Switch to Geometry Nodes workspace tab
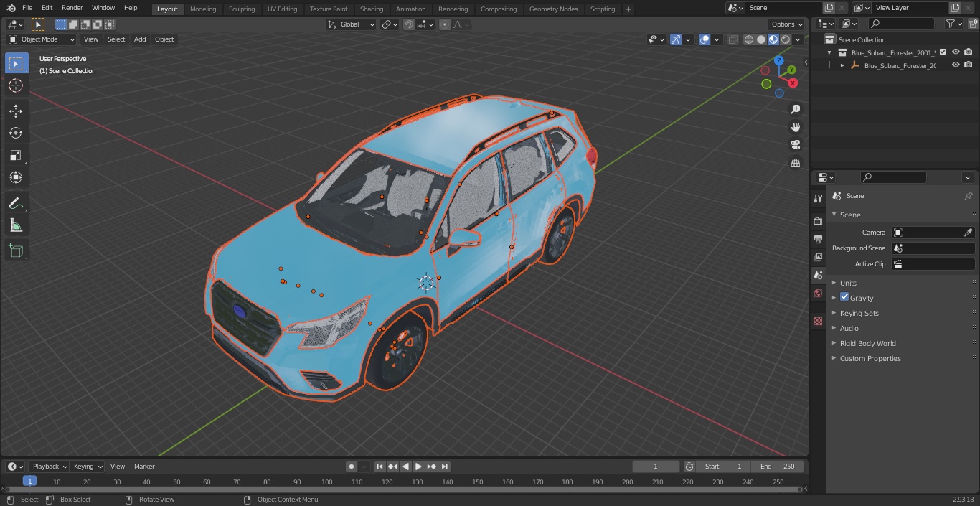The image size is (980, 506). point(553,9)
